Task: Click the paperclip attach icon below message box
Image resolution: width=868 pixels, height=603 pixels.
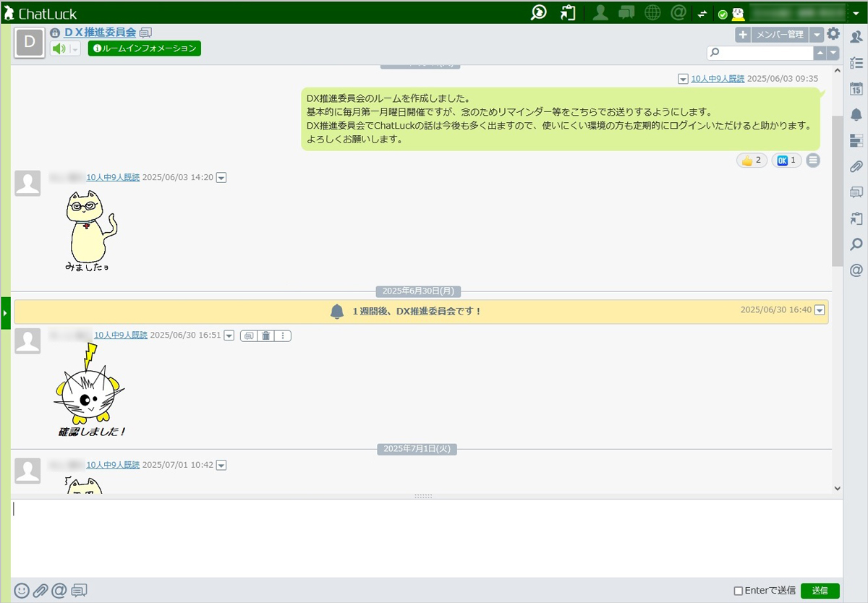Action: pyautogui.click(x=41, y=591)
